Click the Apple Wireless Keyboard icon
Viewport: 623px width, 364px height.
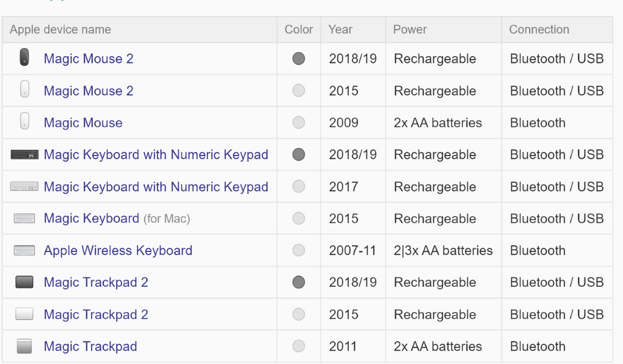click(x=24, y=250)
